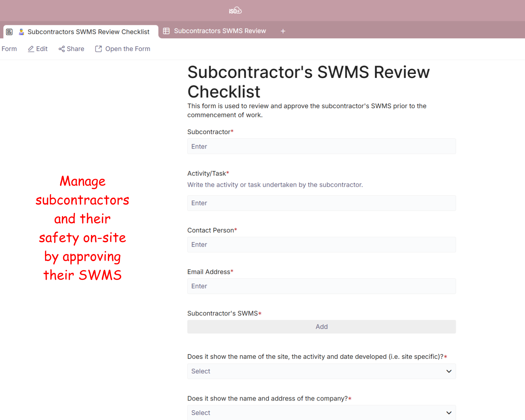Click the ISO+ cloud logo
Screen dimensions: 525x420
tap(235, 11)
